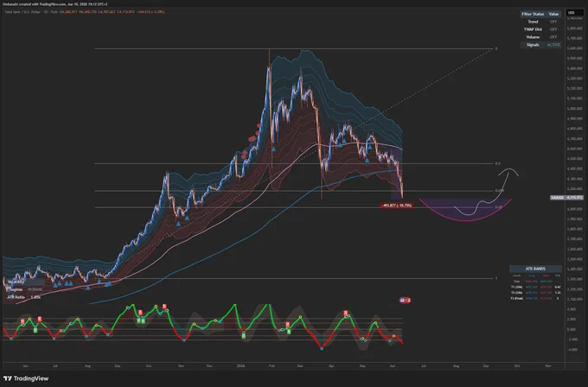Click the Fibonacci 0.5 level label
588x387 pixels.
[x=497, y=164]
